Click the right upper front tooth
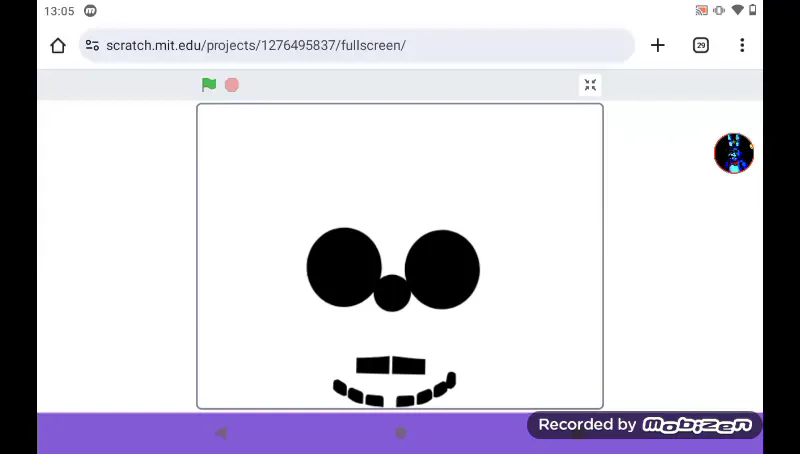The width and height of the screenshot is (800, 454). (x=409, y=365)
